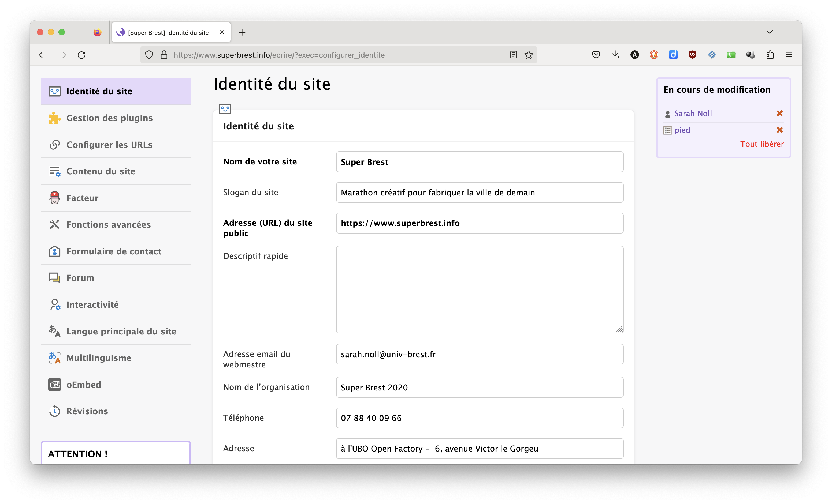
Task: Click the address bar URL
Action: pyautogui.click(x=279, y=55)
